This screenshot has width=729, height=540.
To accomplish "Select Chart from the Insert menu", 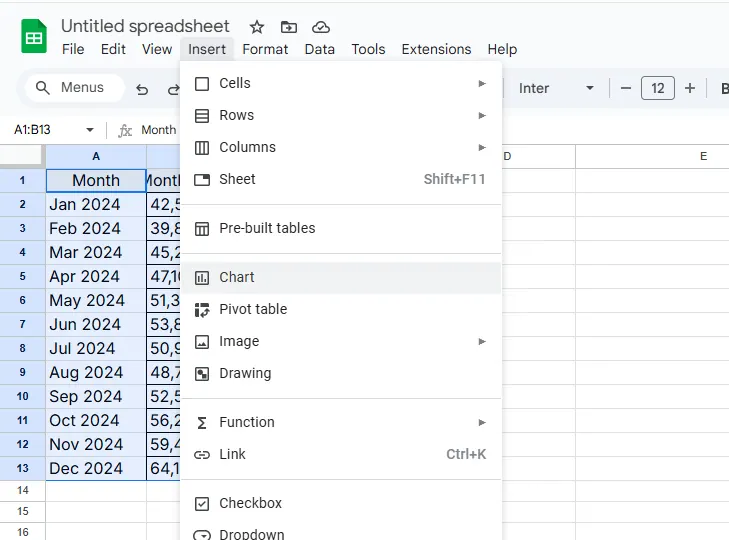I will (237, 277).
